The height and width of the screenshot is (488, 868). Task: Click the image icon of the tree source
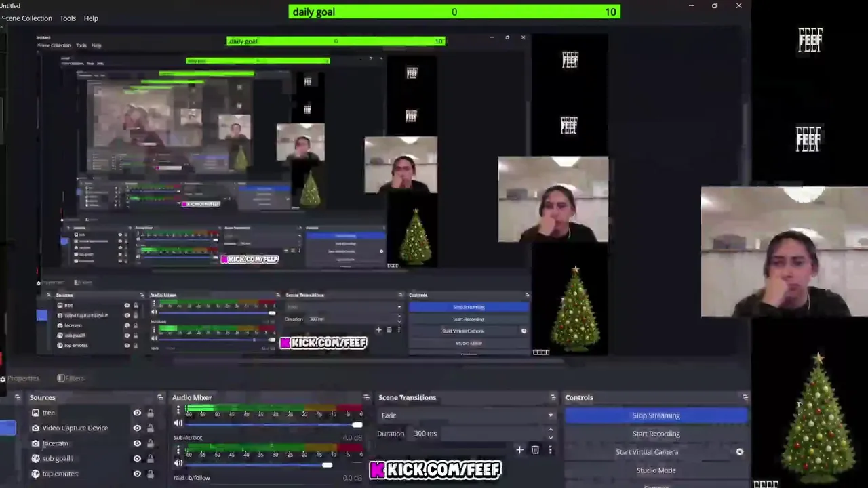tap(35, 413)
